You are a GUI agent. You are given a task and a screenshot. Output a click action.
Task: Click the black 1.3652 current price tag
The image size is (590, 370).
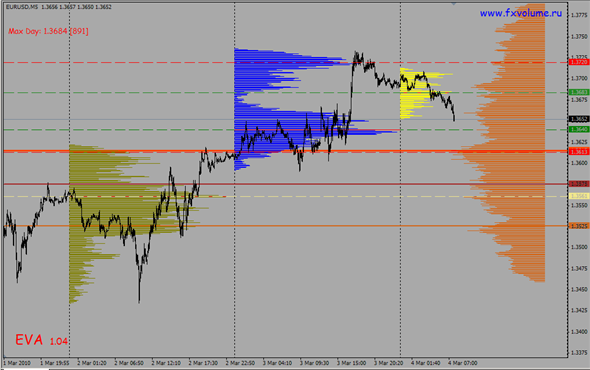point(579,119)
